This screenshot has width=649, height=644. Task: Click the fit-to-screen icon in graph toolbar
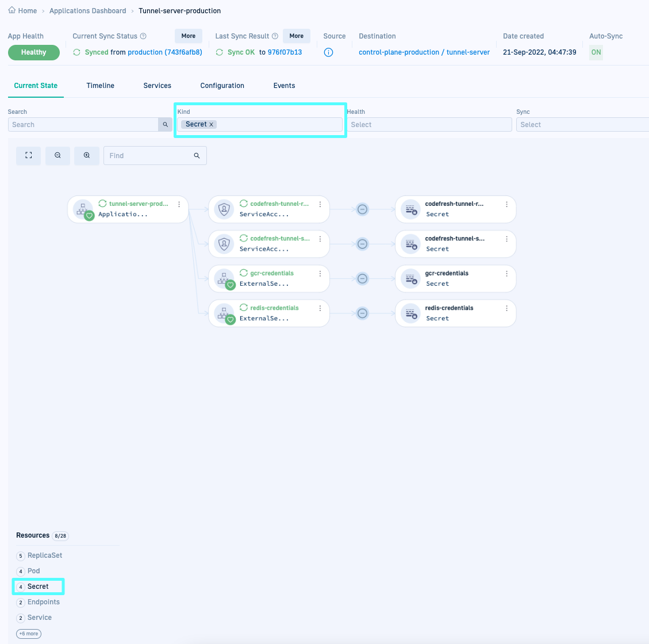pyautogui.click(x=29, y=156)
